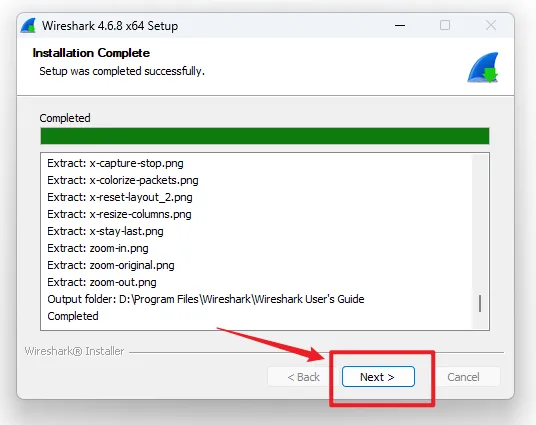Screen dimensions: 536x425
Task: Select log line 'Extract: x-resize-columns.png'
Action: tap(119, 214)
